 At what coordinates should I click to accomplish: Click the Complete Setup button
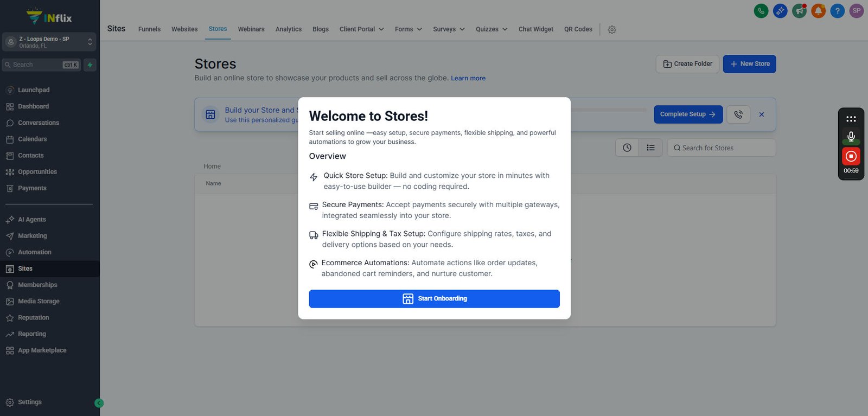[x=688, y=114]
